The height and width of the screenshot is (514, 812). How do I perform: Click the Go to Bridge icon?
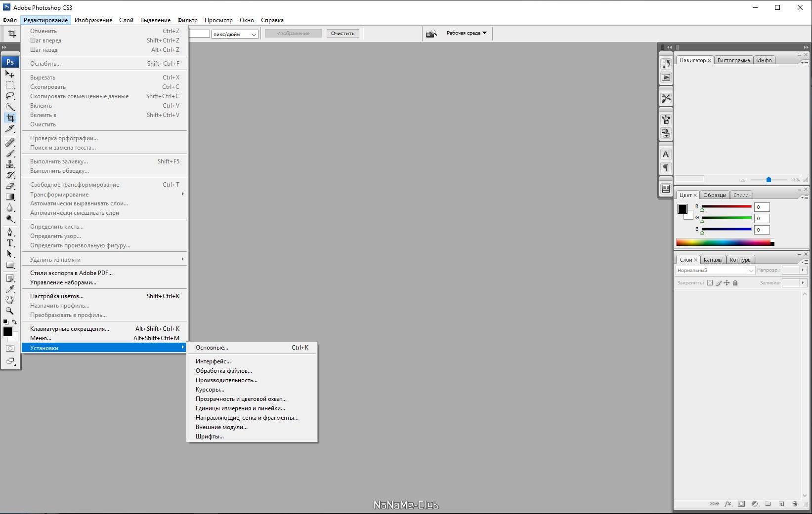coord(431,33)
